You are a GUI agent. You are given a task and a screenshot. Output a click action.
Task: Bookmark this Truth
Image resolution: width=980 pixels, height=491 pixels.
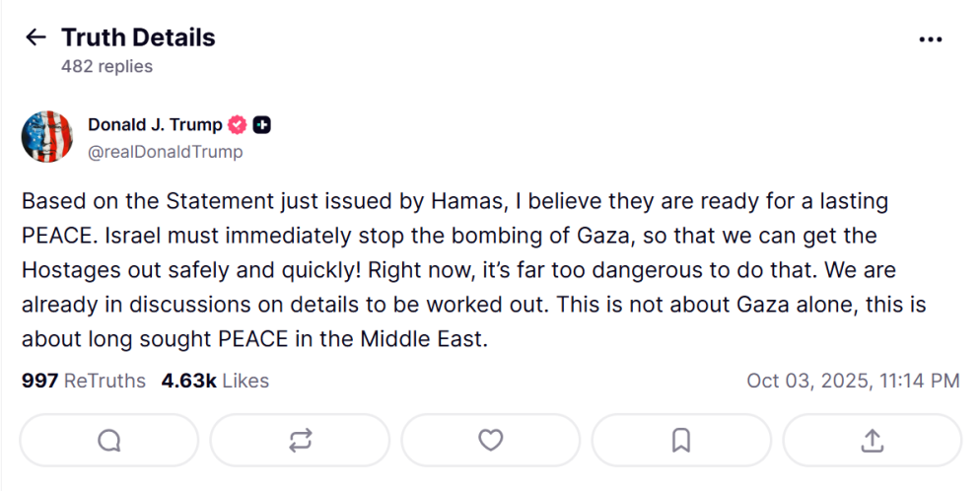[x=680, y=440]
